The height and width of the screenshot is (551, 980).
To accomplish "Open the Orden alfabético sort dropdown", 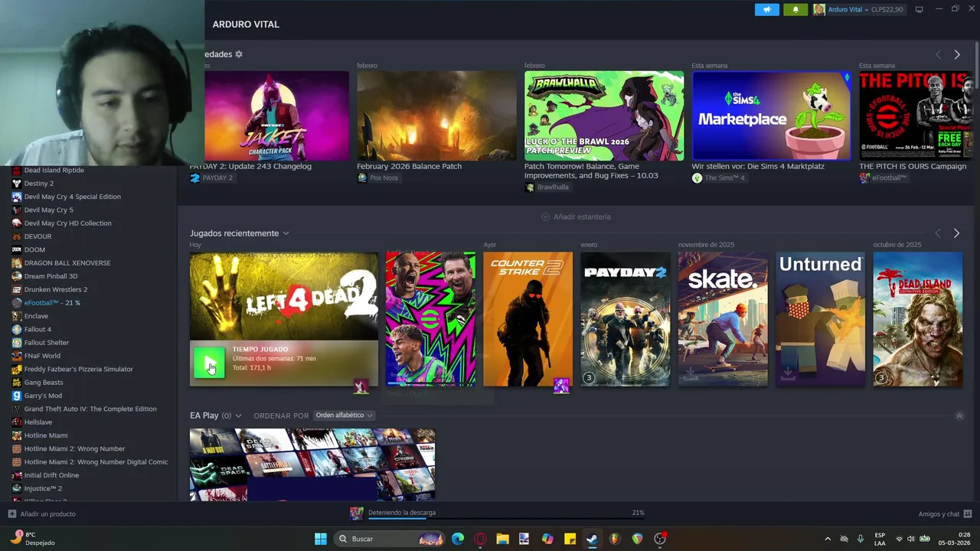I will pyautogui.click(x=344, y=416).
